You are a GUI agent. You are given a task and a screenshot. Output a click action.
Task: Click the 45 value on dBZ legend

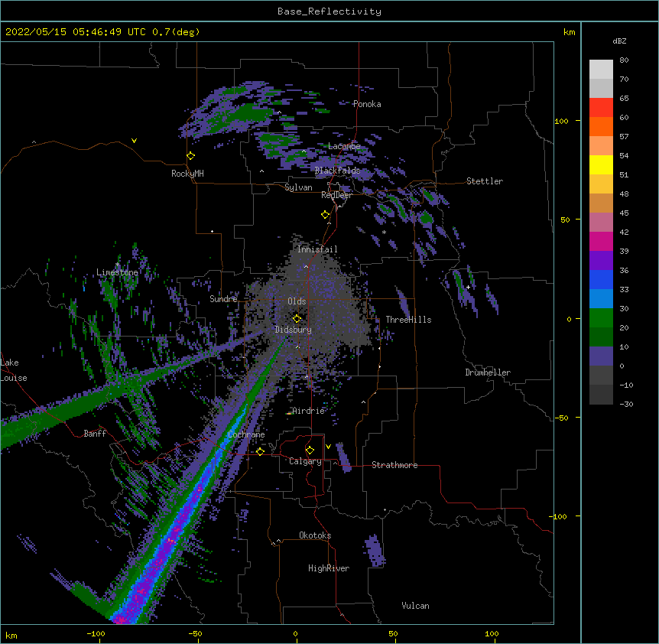pos(624,213)
